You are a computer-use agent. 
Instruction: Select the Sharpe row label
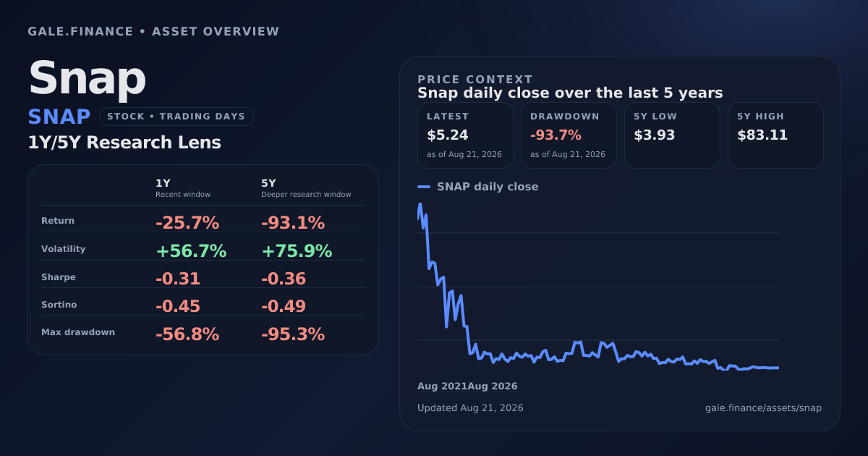point(59,277)
